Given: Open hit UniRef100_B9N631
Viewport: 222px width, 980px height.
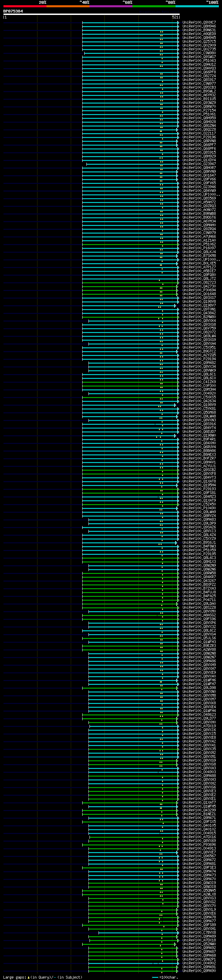Looking at the screenshot, I should (x=199, y=30).
